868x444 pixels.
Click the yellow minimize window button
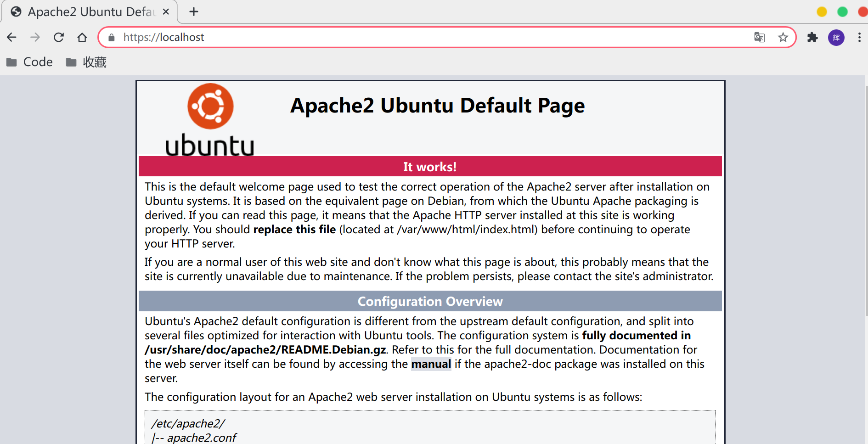(822, 11)
